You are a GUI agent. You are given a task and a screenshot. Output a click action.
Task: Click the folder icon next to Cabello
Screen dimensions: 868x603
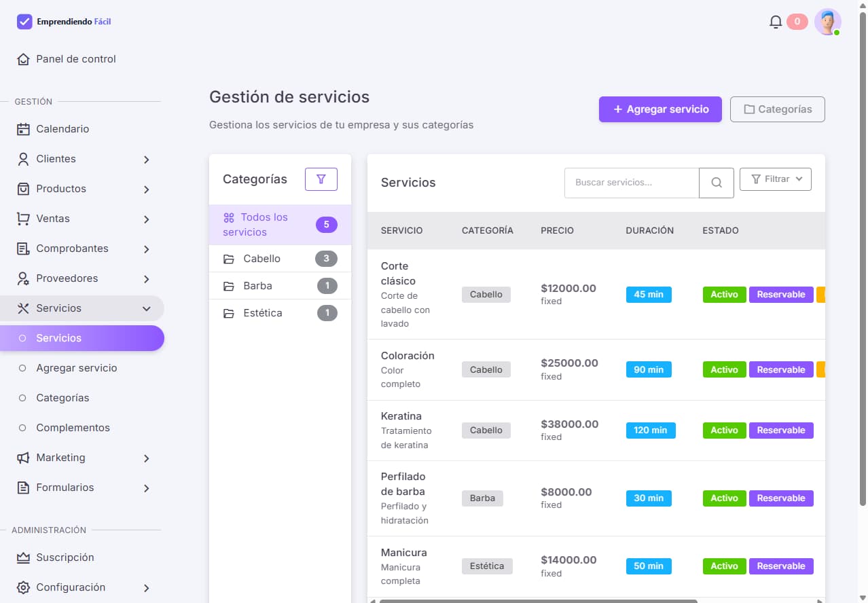pyautogui.click(x=229, y=259)
